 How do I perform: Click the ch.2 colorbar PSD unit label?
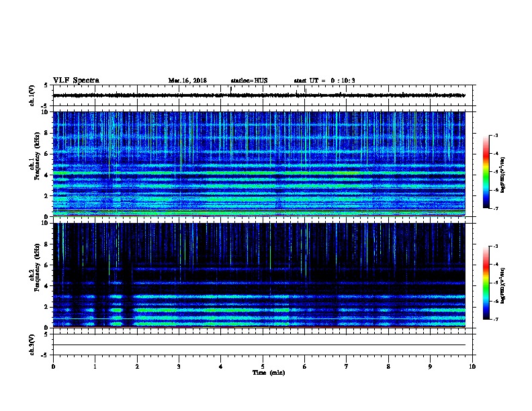[503, 285]
